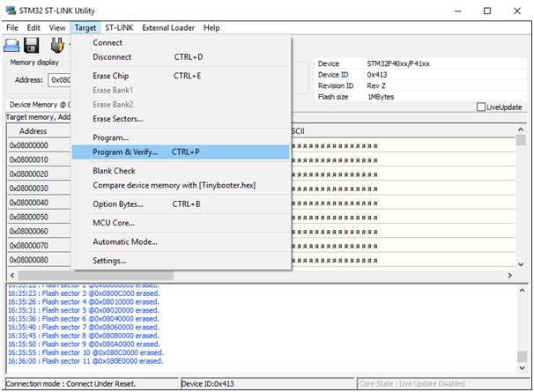The width and height of the screenshot is (534, 392).
Task: Close the open Target menu
Action: click(x=85, y=27)
